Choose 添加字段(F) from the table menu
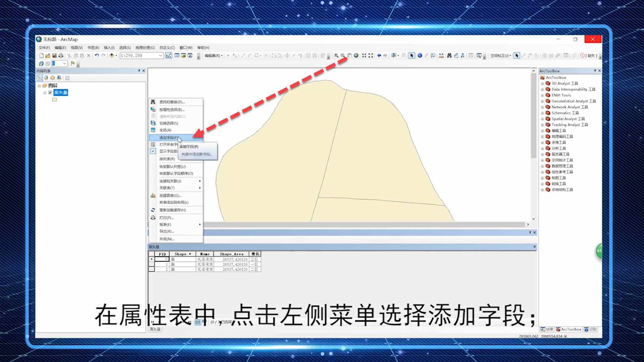 176,138
